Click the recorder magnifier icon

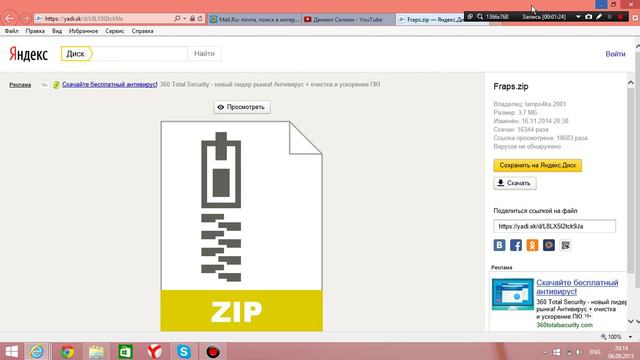coord(480,17)
